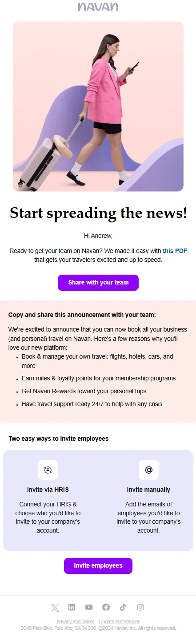Open the YouTube icon in footer
The width and height of the screenshot is (196, 644).
click(89, 607)
